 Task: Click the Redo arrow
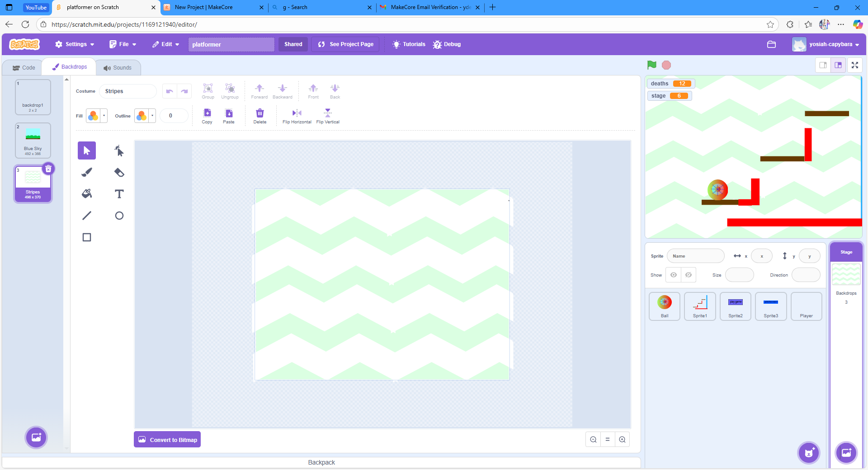click(x=184, y=91)
